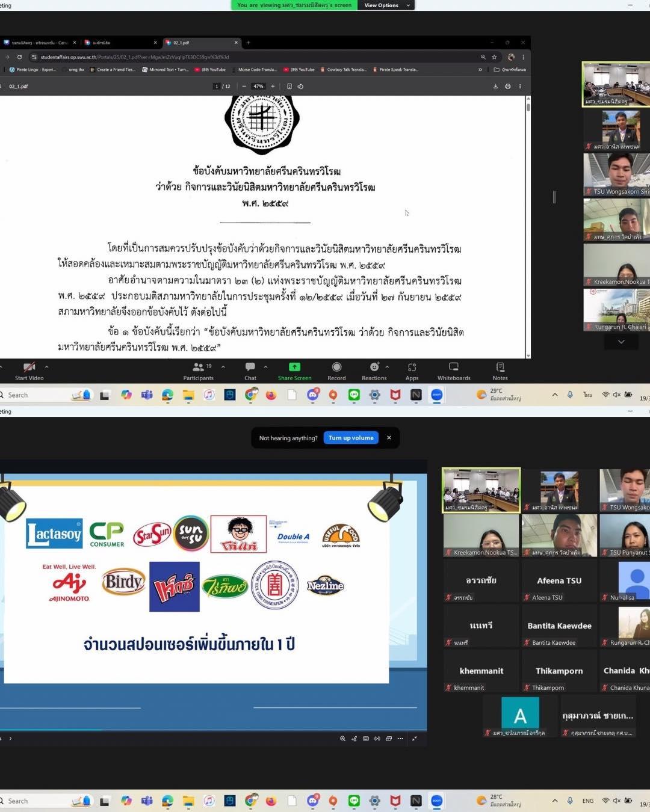Image resolution: width=650 pixels, height=812 pixels.
Task: Show hidden tray icons beside the ไทย indicator
Action: point(554,395)
